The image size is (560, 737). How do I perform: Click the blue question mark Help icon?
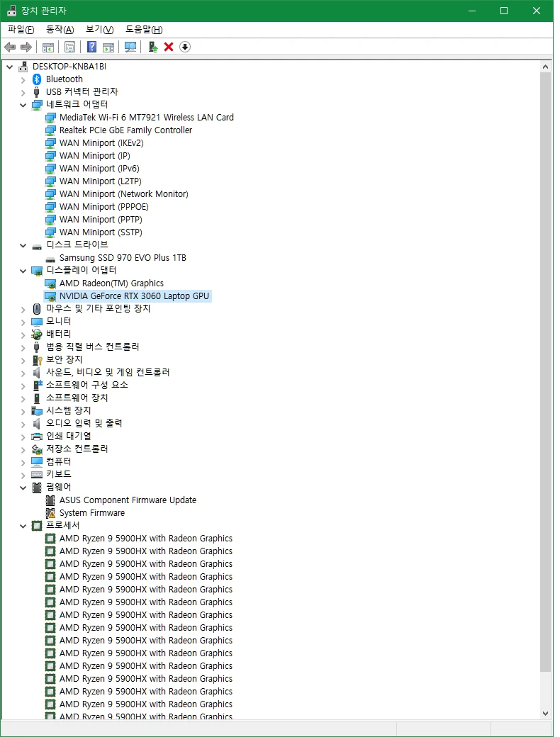coord(92,47)
